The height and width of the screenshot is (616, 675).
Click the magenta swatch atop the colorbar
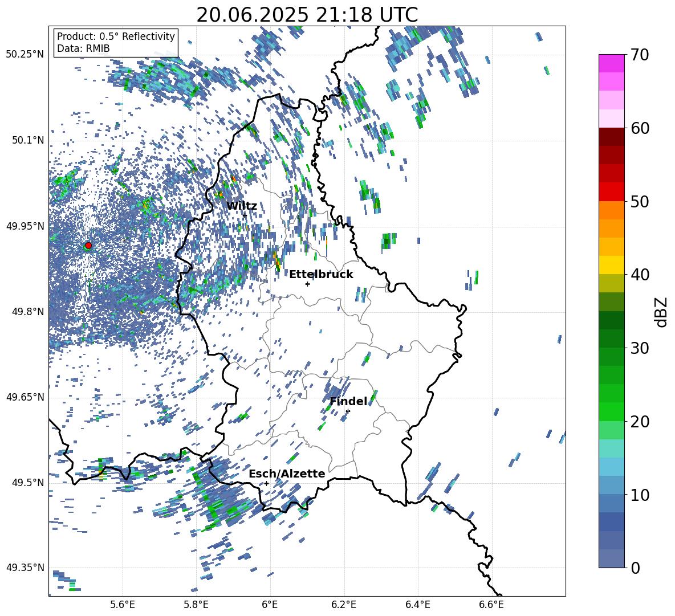point(611,63)
